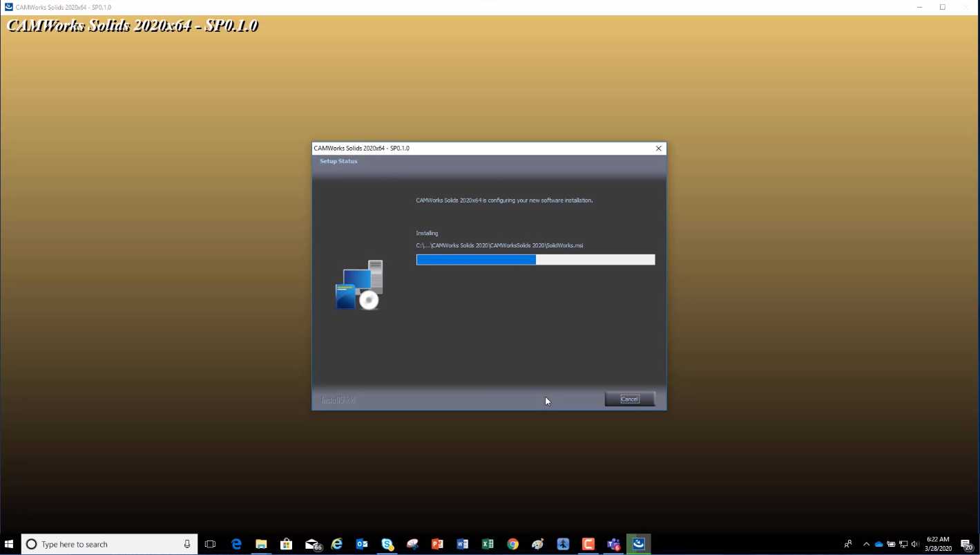
Task: Click the 'configuring your new software installation' message
Action: 504,200
